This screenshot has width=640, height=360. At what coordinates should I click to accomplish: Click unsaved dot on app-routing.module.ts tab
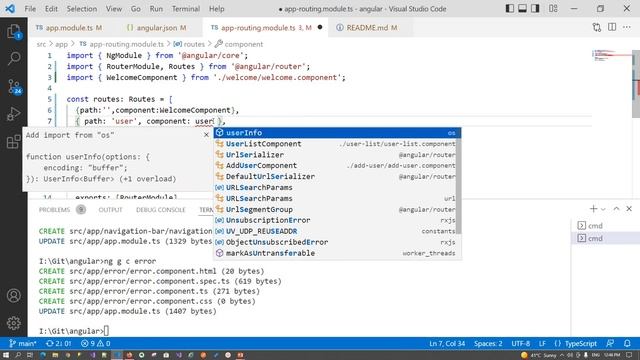coord(320,27)
